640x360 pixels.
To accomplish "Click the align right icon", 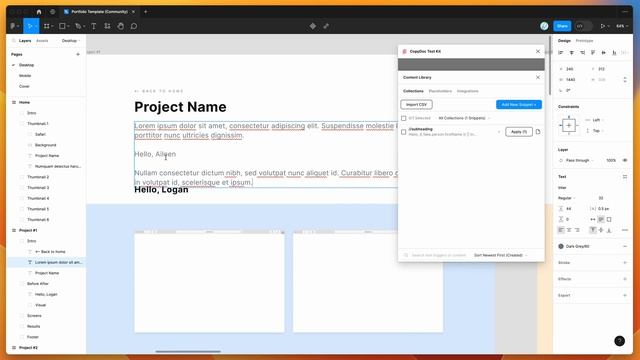I will coord(582,53).
